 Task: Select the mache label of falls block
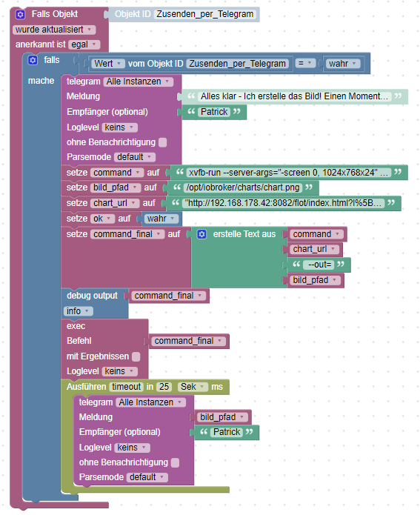pos(41,81)
